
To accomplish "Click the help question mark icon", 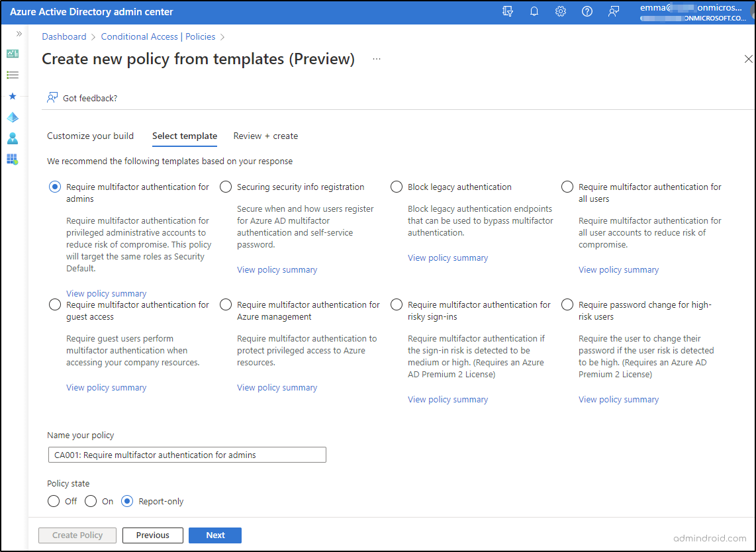I will click(587, 12).
